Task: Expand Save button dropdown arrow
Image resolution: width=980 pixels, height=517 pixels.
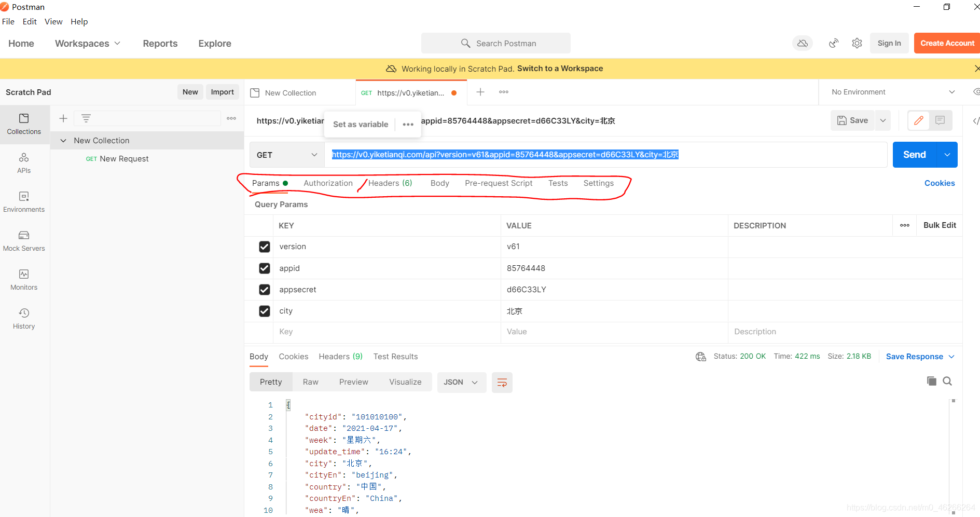Action: (x=883, y=120)
